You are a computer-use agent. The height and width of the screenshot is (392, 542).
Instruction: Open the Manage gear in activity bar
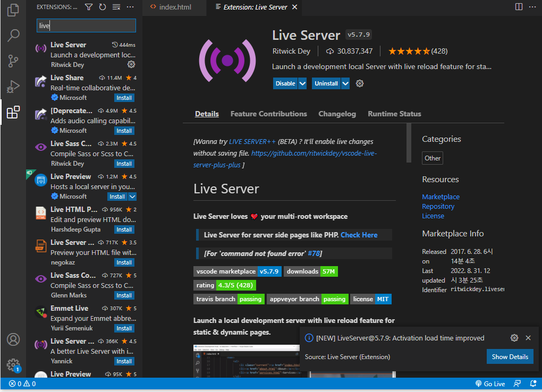point(13,365)
